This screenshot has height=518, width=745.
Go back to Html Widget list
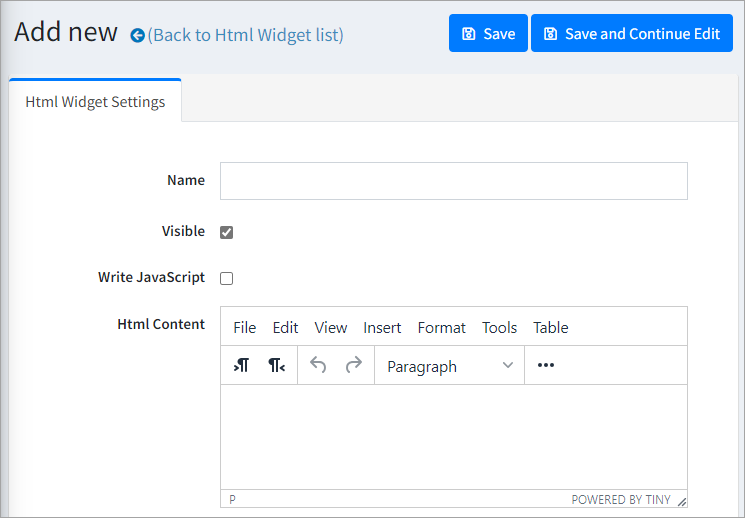(x=245, y=35)
